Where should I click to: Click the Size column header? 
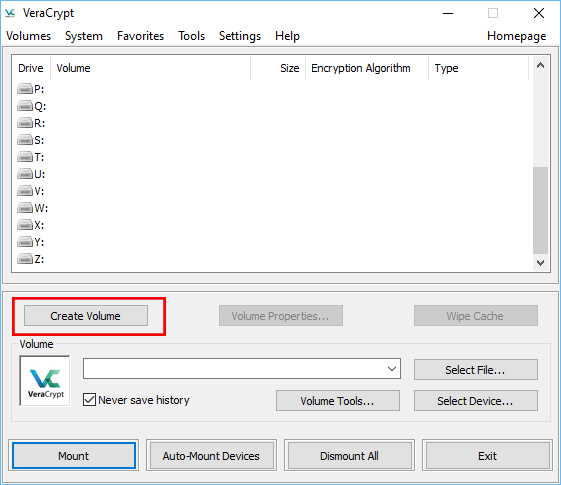pos(278,68)
